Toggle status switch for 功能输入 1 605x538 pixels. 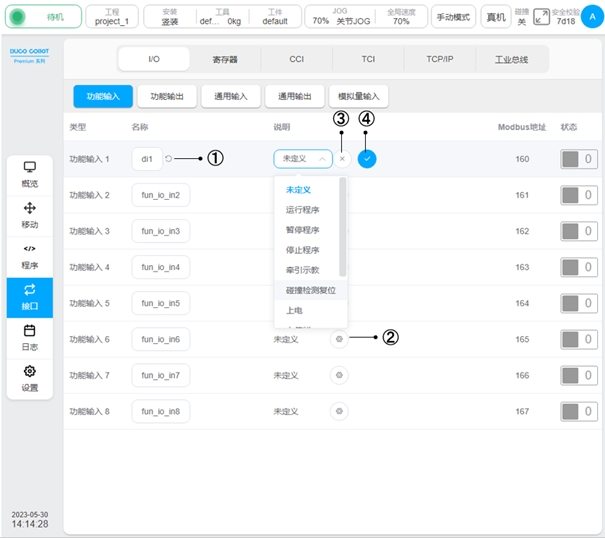pos(578,159)
